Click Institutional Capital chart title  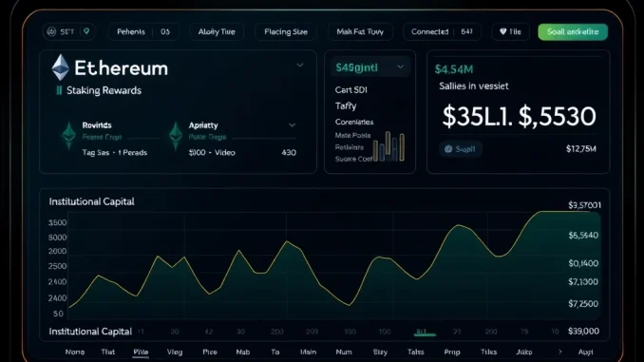[91, 201]
